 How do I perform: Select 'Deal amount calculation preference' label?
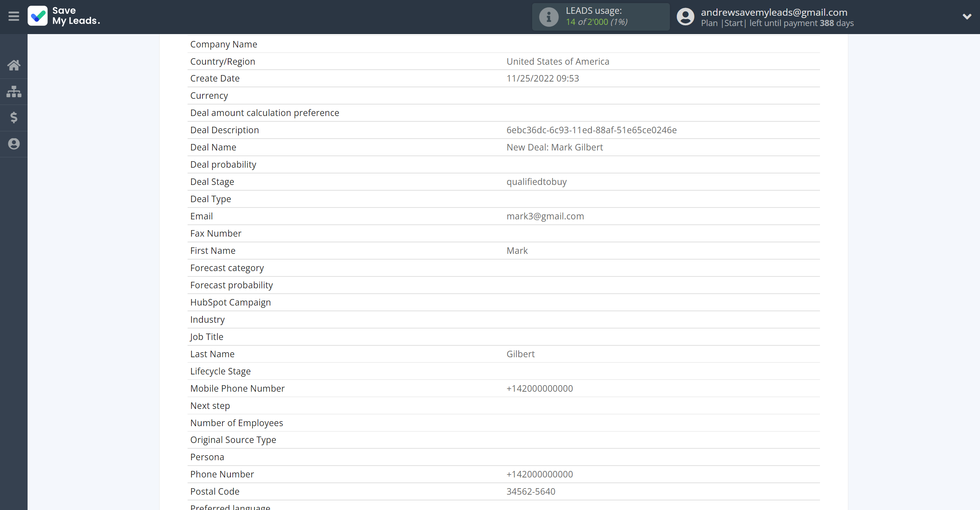pos(265,113)
